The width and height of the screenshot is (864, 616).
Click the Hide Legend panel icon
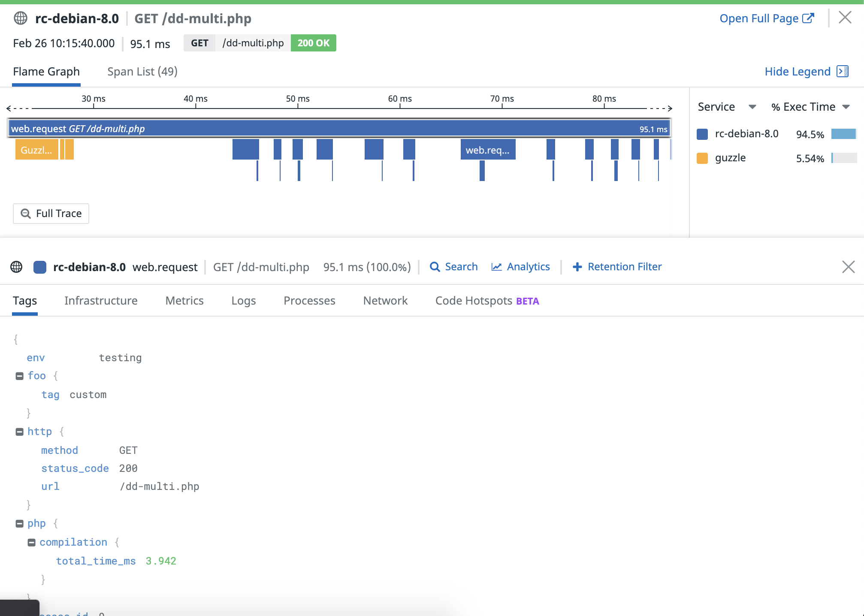(x=843, y=71)
